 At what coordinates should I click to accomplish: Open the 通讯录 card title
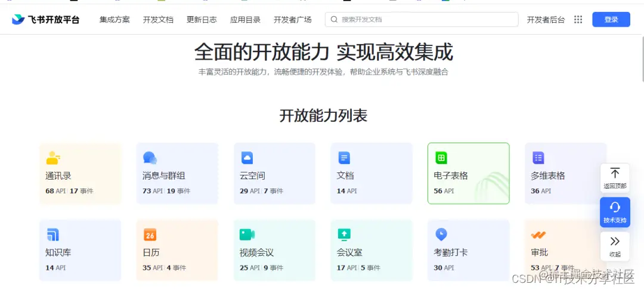point(58,176)
